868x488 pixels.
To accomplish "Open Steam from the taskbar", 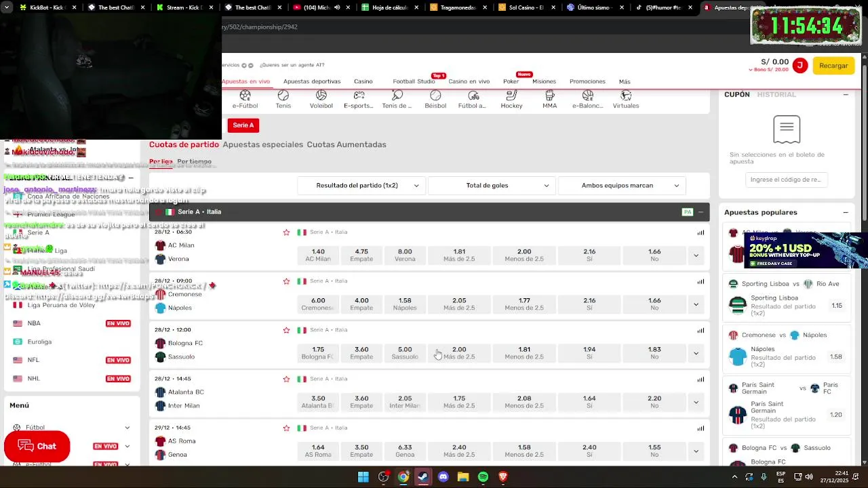I will (x=423, y=477).
